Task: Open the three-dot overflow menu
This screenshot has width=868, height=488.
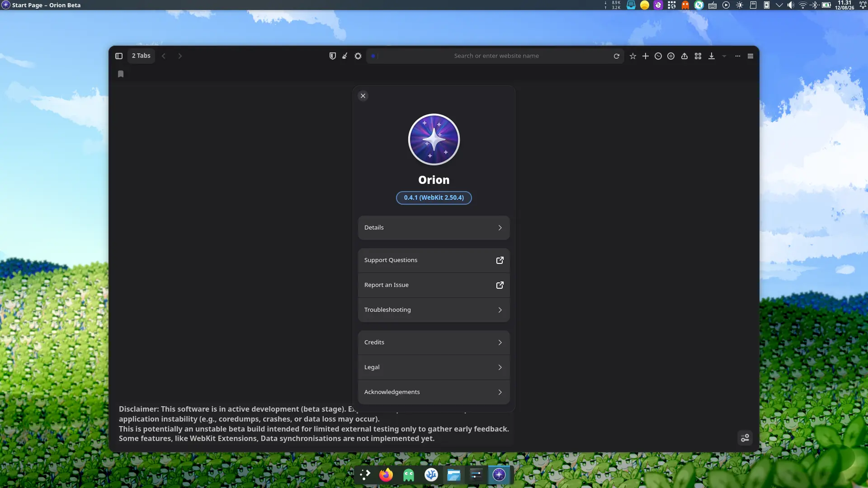Action: coord(738,56)
